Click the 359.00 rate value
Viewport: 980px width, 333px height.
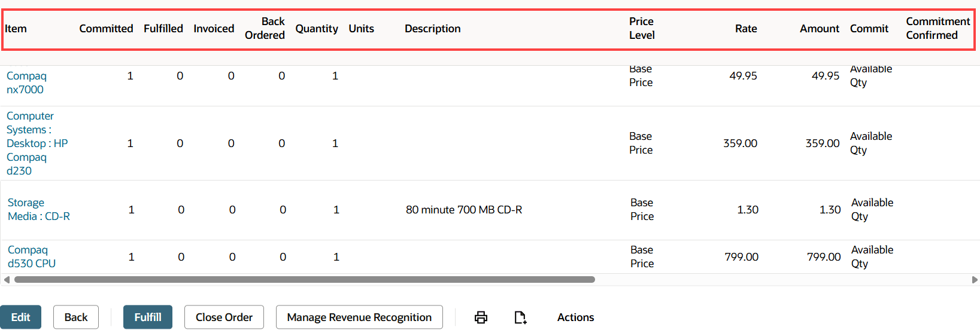click(740, 143)
